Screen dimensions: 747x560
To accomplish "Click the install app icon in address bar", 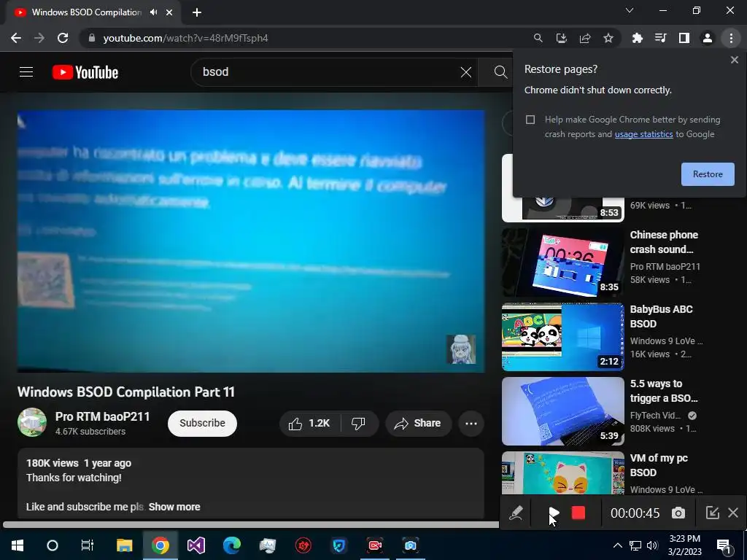I will [561, 38].
